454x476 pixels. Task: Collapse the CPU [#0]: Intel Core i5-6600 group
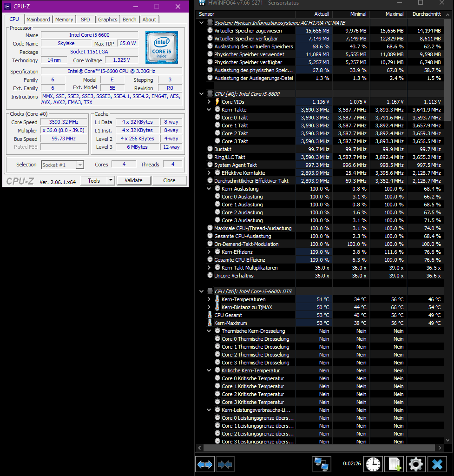click(x=202, y=94)
